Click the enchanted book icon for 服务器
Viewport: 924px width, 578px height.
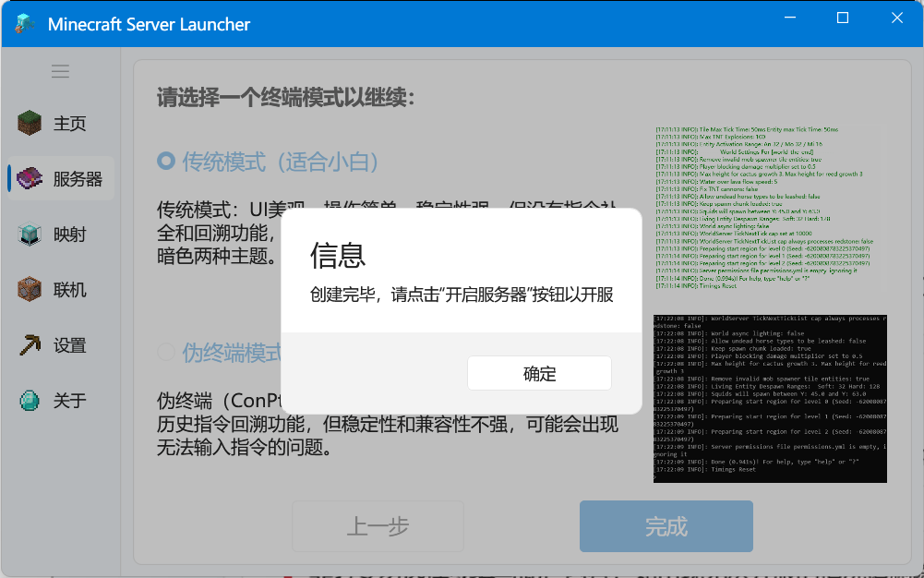pyautogui.click(x=30, y=178)
